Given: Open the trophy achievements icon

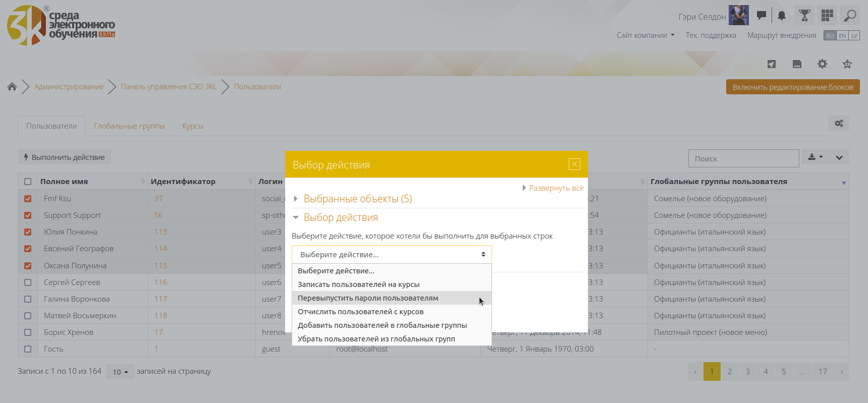Looking at the screenshot, I should click(x=804, y=16).
